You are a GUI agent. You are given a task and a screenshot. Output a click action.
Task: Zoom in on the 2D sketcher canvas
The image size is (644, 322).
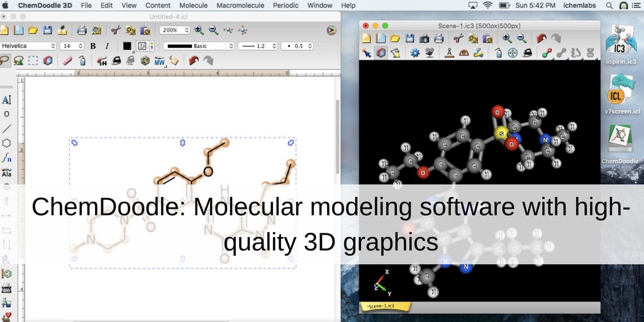pos(199,30)
